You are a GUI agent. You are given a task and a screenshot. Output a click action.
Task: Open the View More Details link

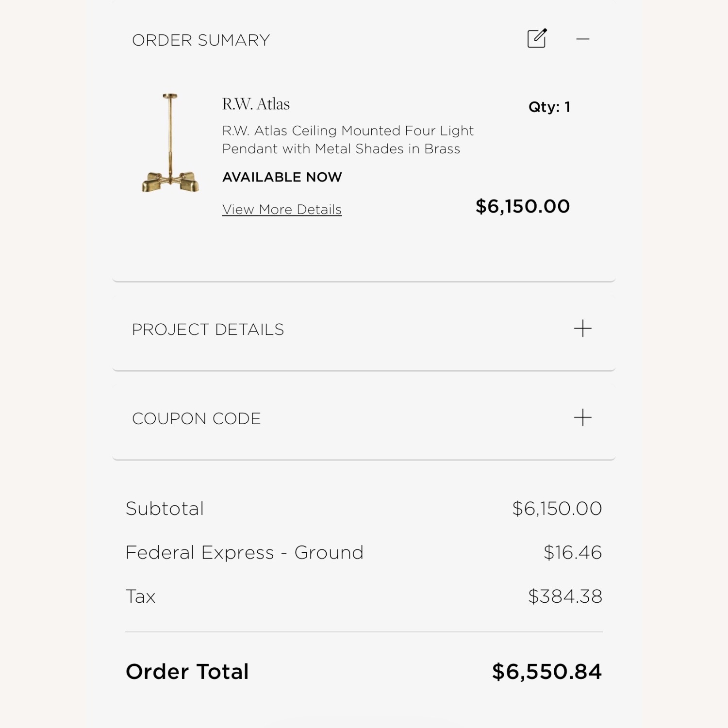[x=282, y=210]
